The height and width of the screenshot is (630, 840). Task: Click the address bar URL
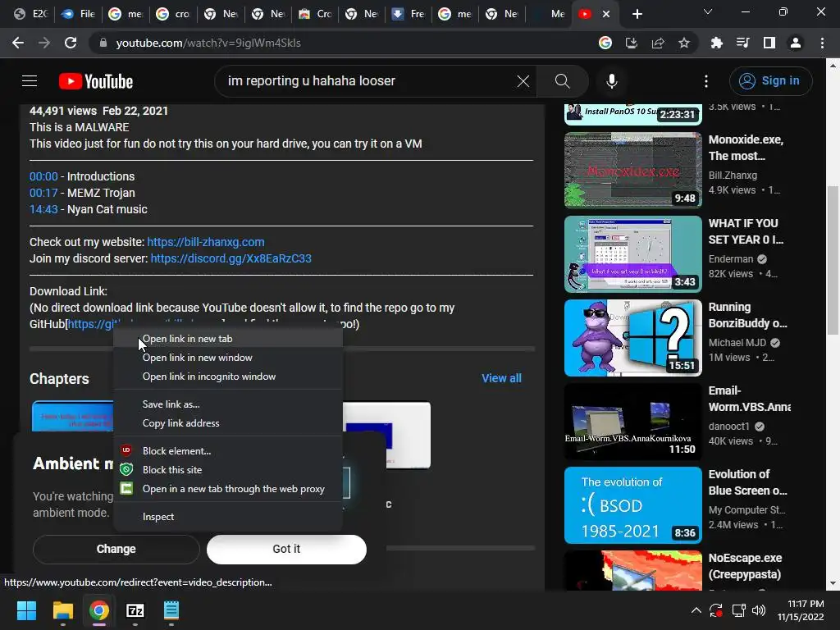(x=208, y=43)
